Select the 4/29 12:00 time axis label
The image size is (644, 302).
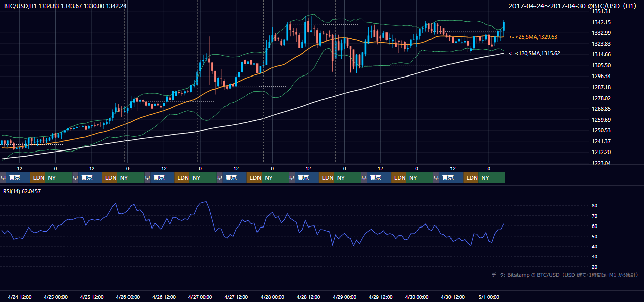click(x=380, y=297)
